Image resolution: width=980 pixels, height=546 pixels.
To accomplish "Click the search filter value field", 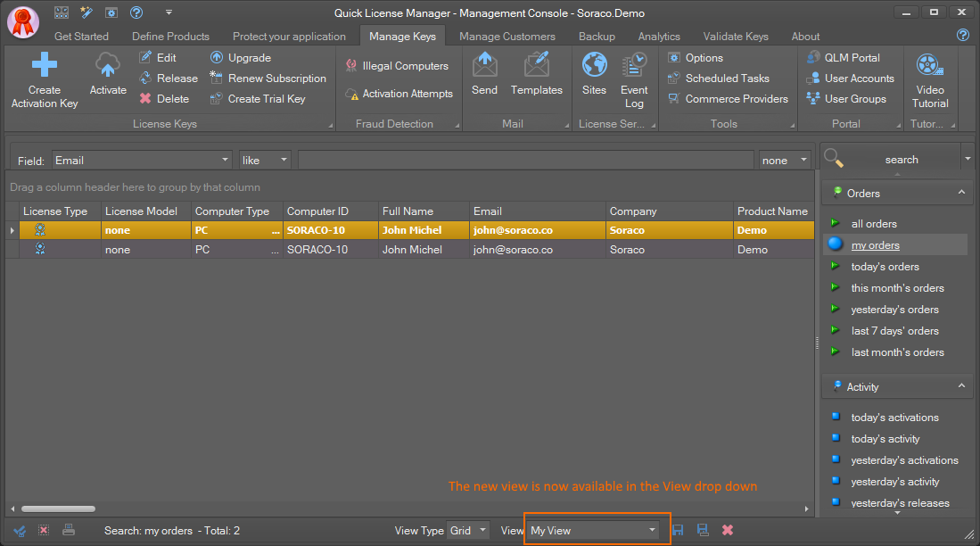I will pos(525,160).
